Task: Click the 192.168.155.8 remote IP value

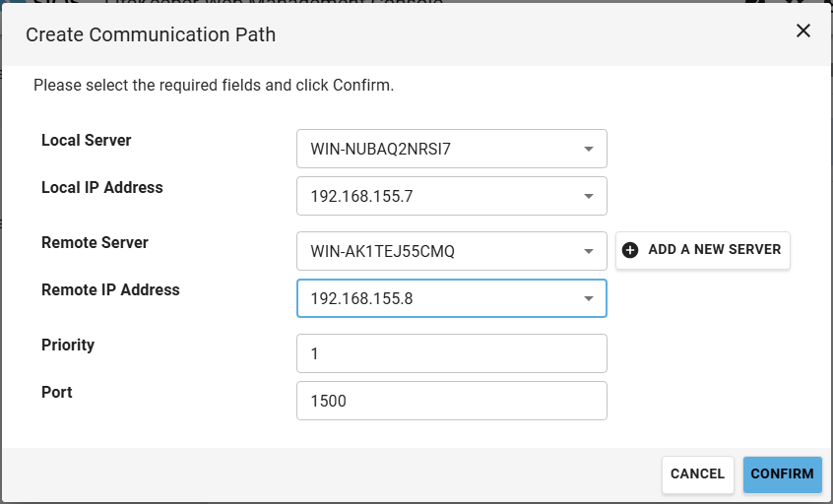Action: [361, 298]
